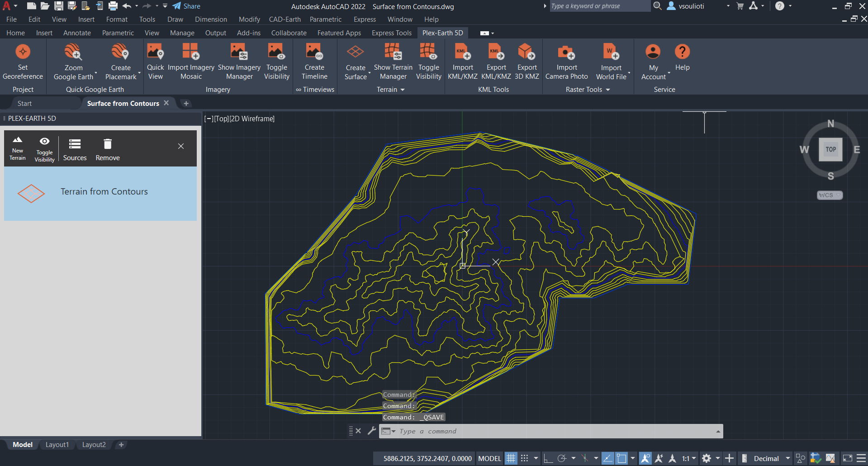Select the Zoom Google Earth tool
Image resolution: width=868 pixels, height=466 pixels.
[73, 61]
